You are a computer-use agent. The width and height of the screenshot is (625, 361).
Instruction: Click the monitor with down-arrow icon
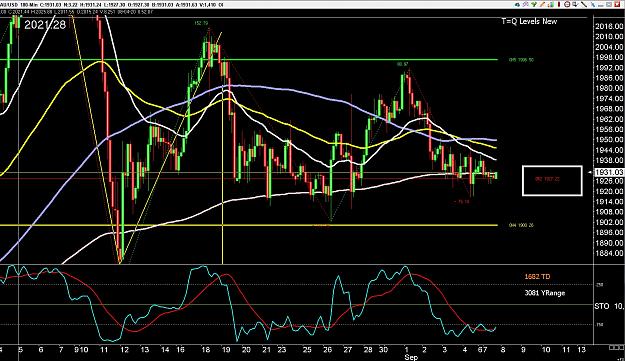pyautogui.click(x=575, y=4)
